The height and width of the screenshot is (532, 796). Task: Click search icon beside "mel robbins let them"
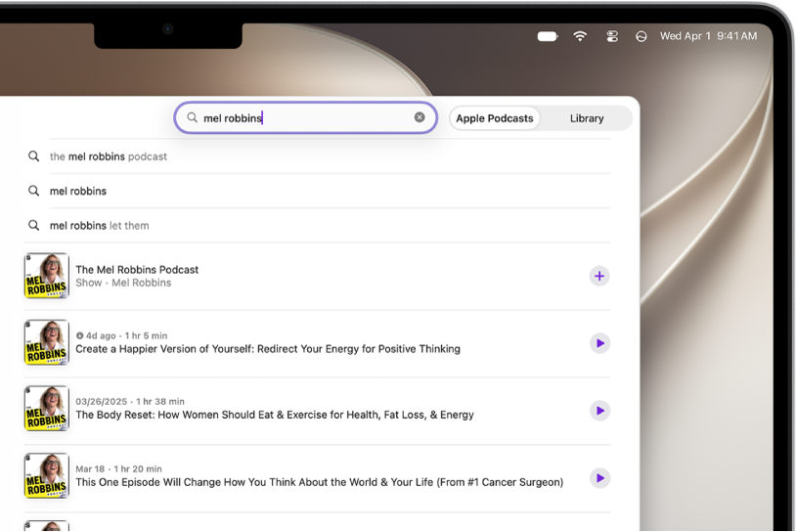click(33, 225)
